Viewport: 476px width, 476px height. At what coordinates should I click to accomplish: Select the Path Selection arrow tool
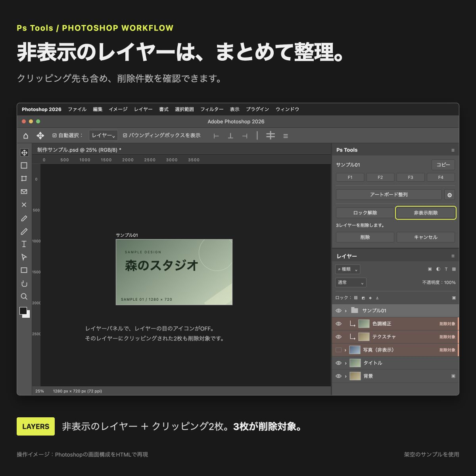[x=24, y=257]
